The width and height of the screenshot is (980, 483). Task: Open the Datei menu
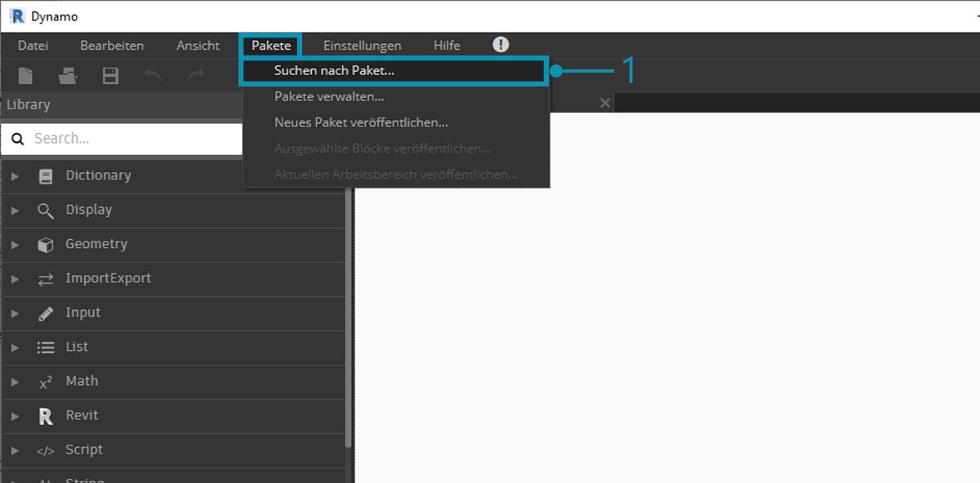[x=33, y=46]
